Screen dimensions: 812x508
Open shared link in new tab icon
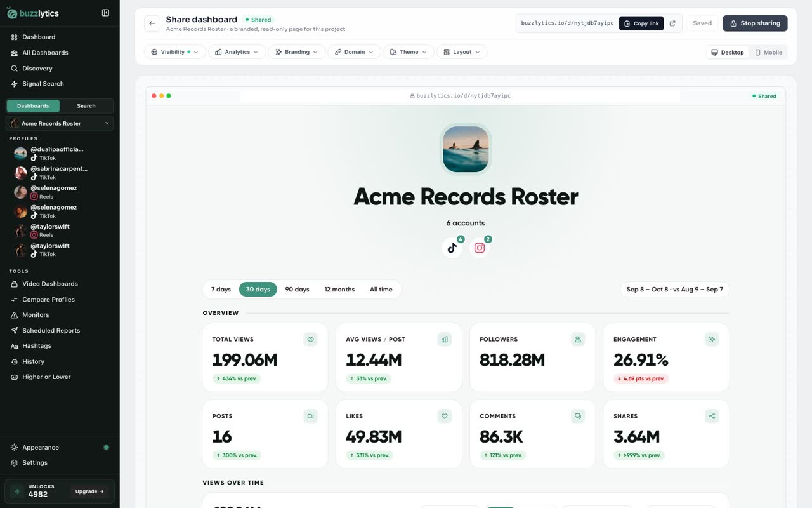coord(672,23)
